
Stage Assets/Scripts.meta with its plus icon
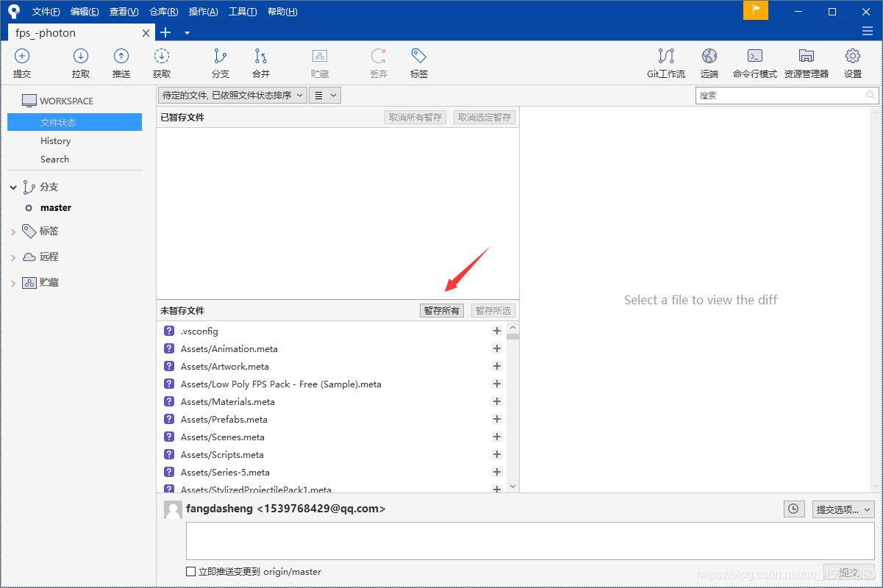[497, 455]
